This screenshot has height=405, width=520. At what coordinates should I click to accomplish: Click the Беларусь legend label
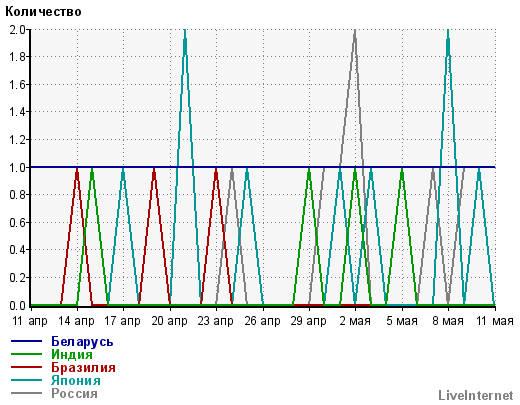(x=82, y=341)
